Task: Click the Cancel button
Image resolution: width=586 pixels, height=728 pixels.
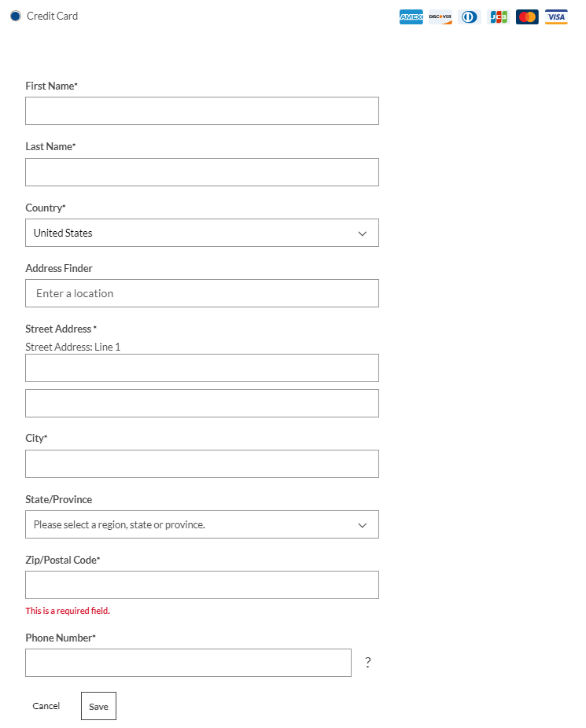Action: pos(46,706)
